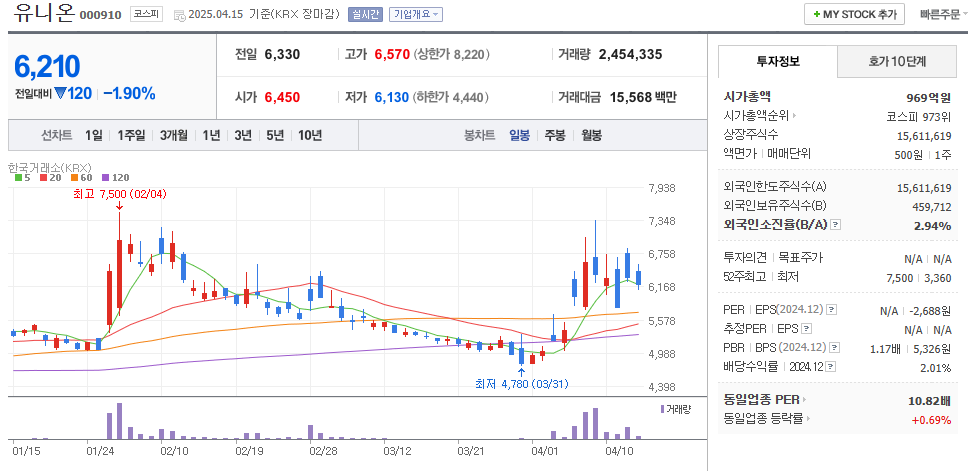The height and width of the screenshot is (471, 970).
Task: Click the 고가 value 6,570
Action: click(x=392, y=54)
